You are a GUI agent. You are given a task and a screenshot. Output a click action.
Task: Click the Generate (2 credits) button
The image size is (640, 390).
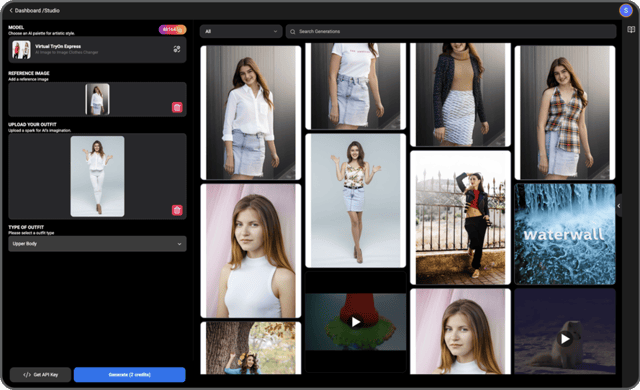pos(129,374)
